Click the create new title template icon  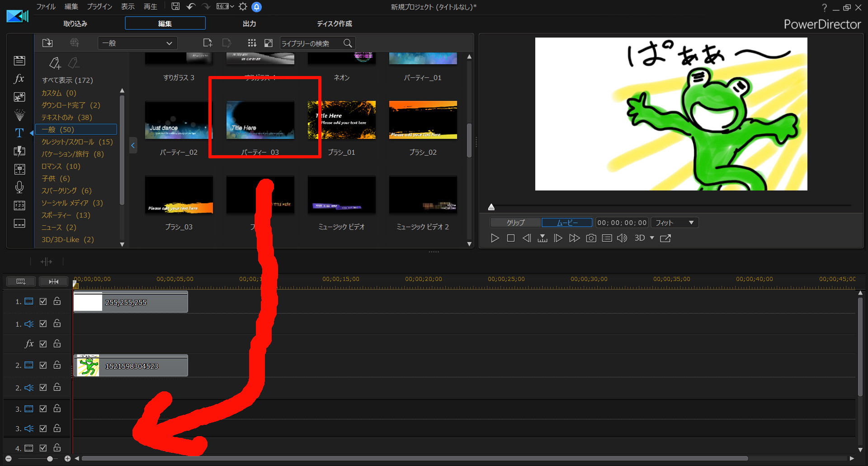coord(208,43)
